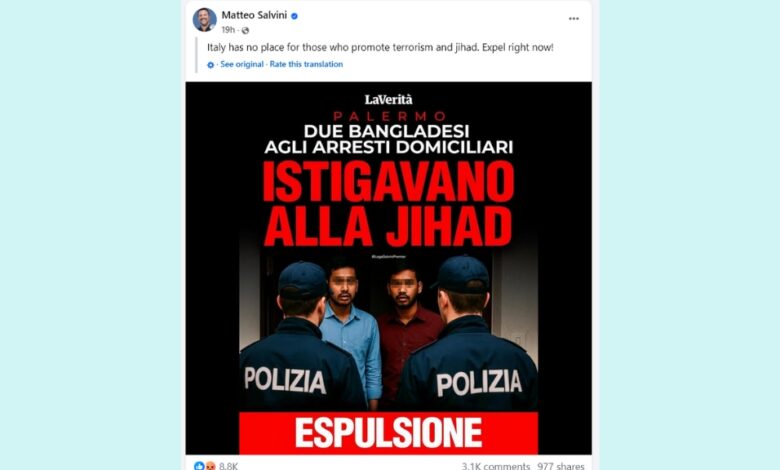
Task: Click the blue like reaction icon
Action: [x=199, y=466]
